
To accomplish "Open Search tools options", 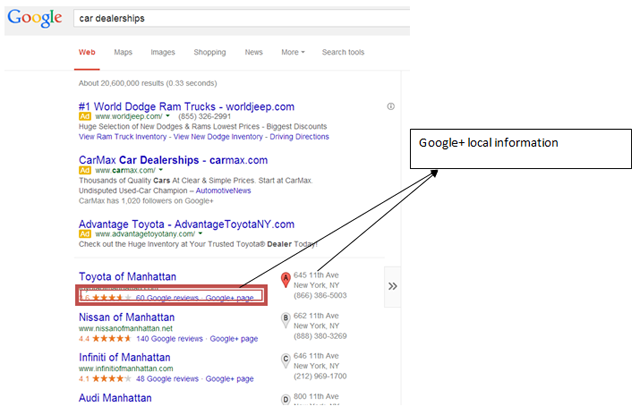I will click(343, 52).
